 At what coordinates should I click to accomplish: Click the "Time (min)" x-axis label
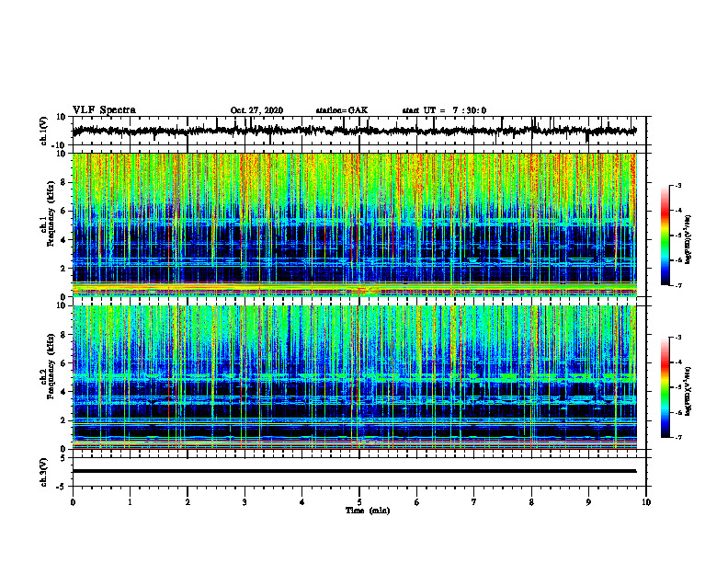tap(368, 511)
